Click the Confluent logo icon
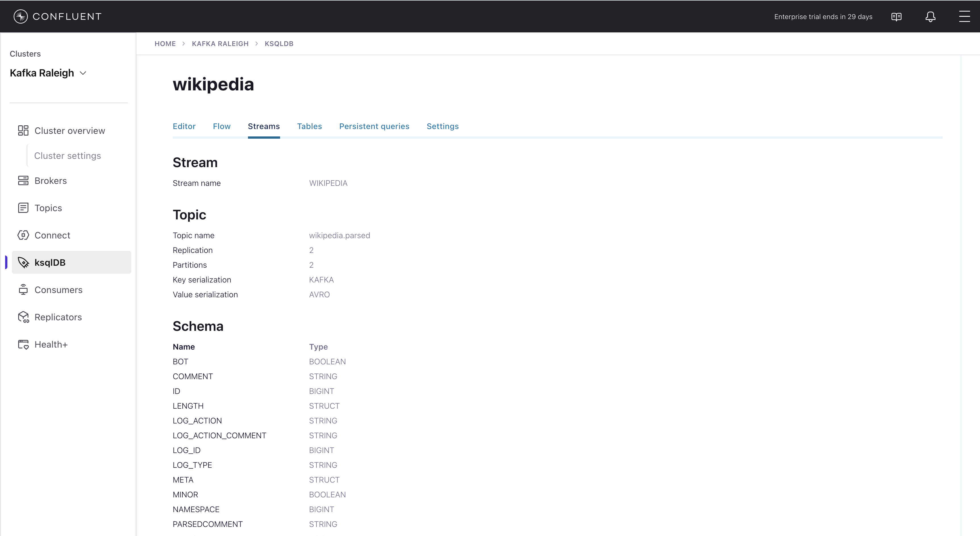Screen dimensions: 980x536 (20, 16)
